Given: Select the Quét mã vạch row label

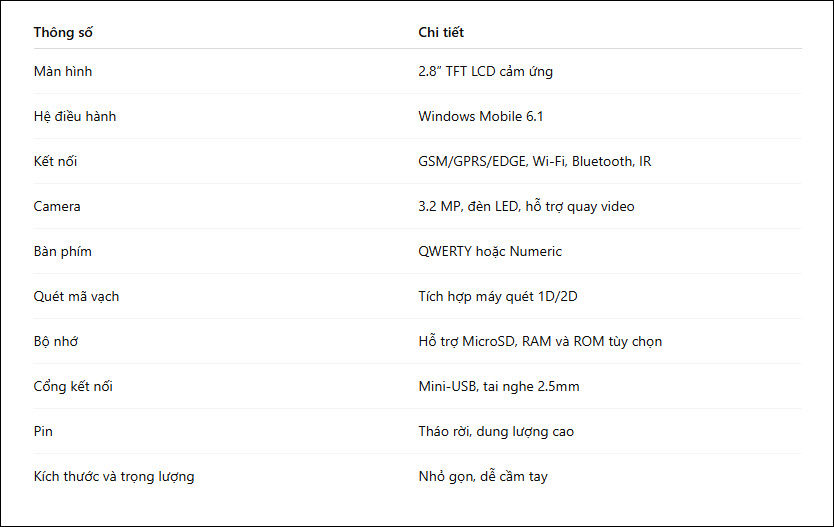Looking at the screenshot, I should (x=76, y=296).
